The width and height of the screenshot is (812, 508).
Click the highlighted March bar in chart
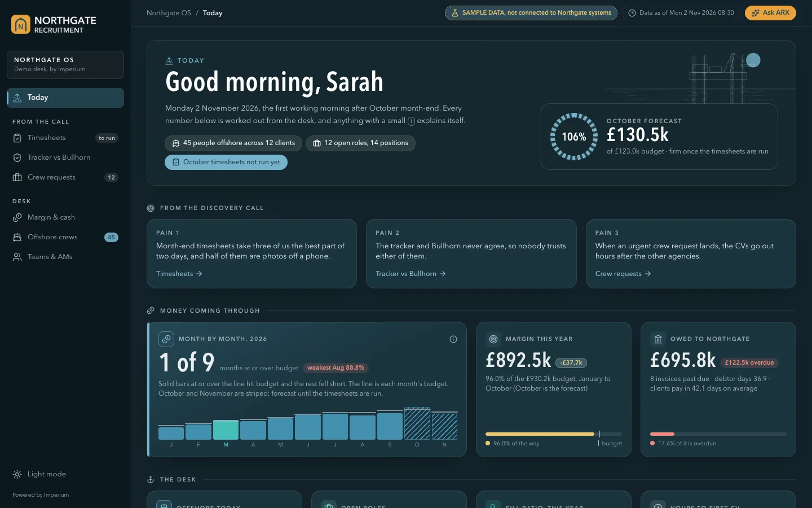point(226,430)
